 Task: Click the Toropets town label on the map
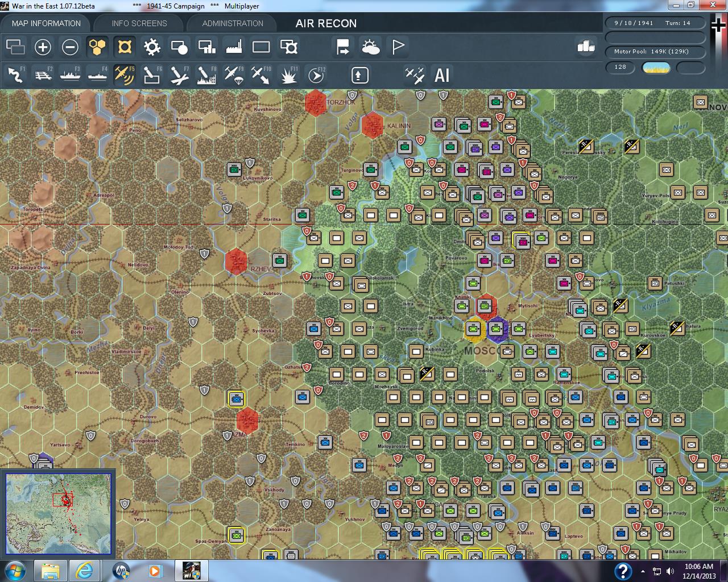32,209
